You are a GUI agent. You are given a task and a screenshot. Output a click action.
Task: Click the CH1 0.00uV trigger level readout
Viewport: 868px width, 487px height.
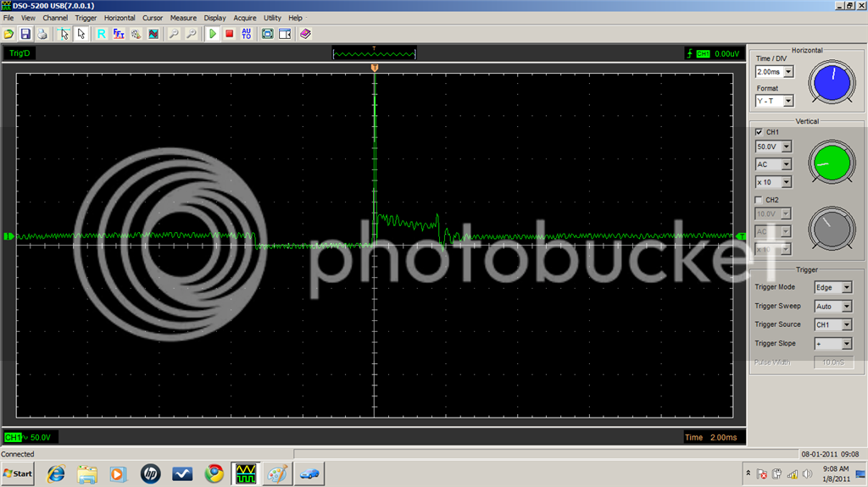click(714, 53)
